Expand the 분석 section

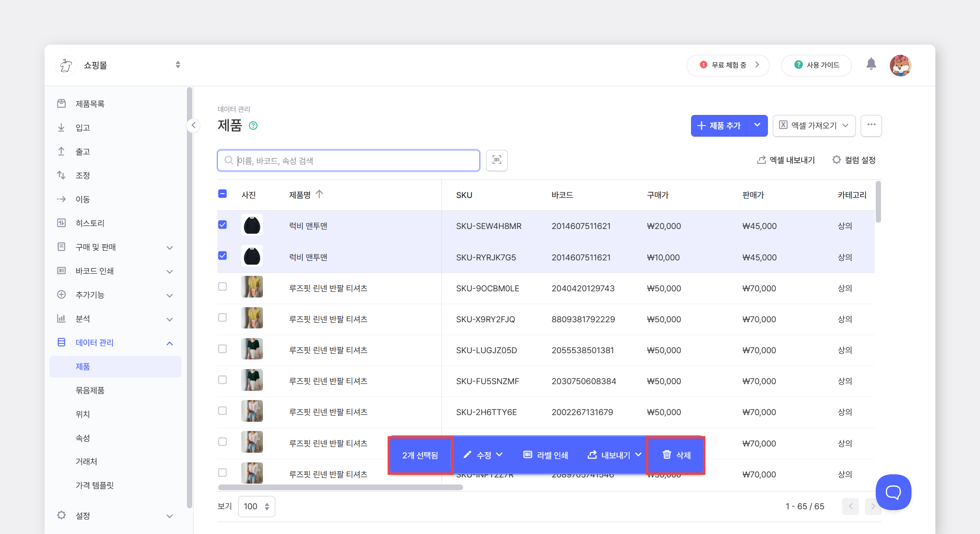coord(116,318)
